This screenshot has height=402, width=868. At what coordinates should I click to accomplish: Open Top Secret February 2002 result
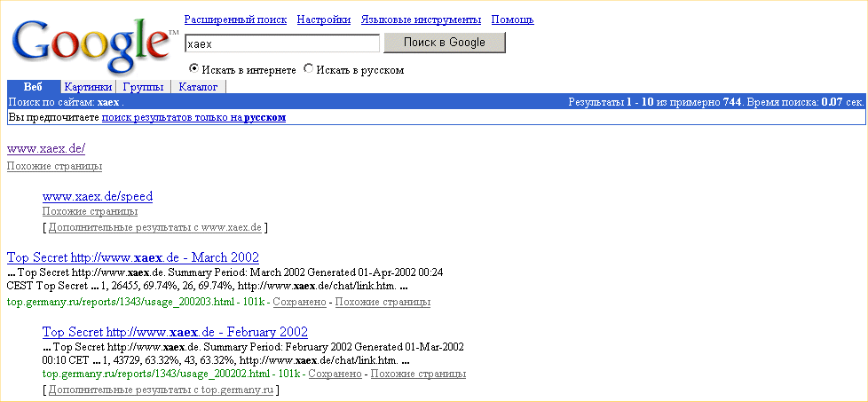pyautogui.click(x=175, y=332)
